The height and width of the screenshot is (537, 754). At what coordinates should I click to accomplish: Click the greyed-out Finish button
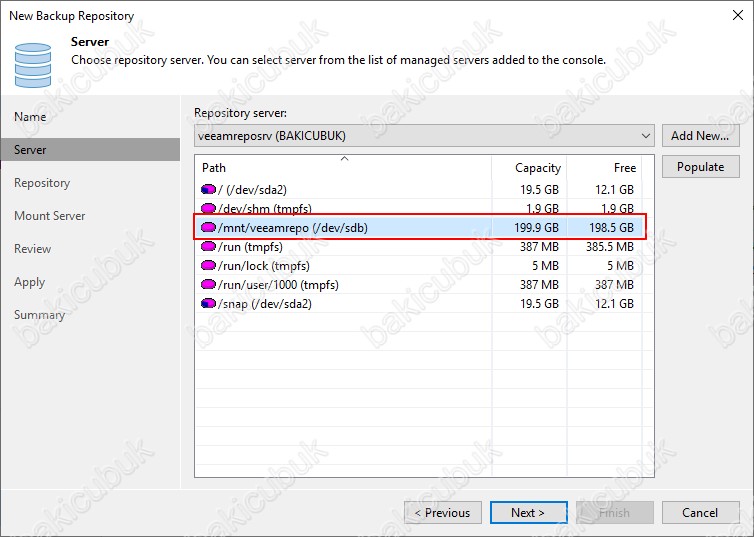click(615, 513)
